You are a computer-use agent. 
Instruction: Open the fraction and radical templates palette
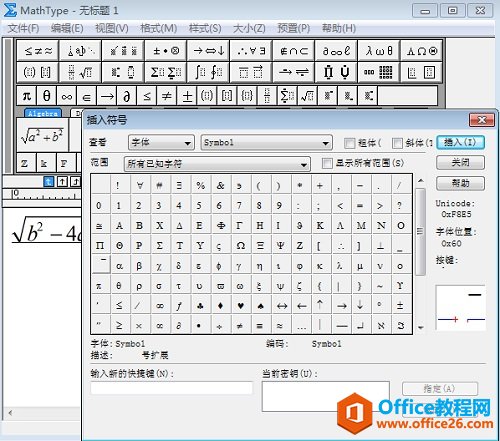pos(80,72)
